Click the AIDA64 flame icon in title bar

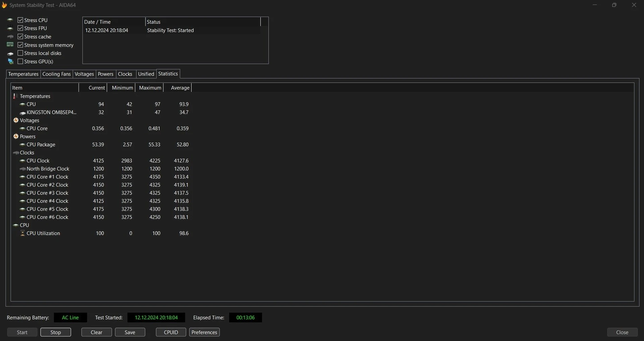point(4,5)
